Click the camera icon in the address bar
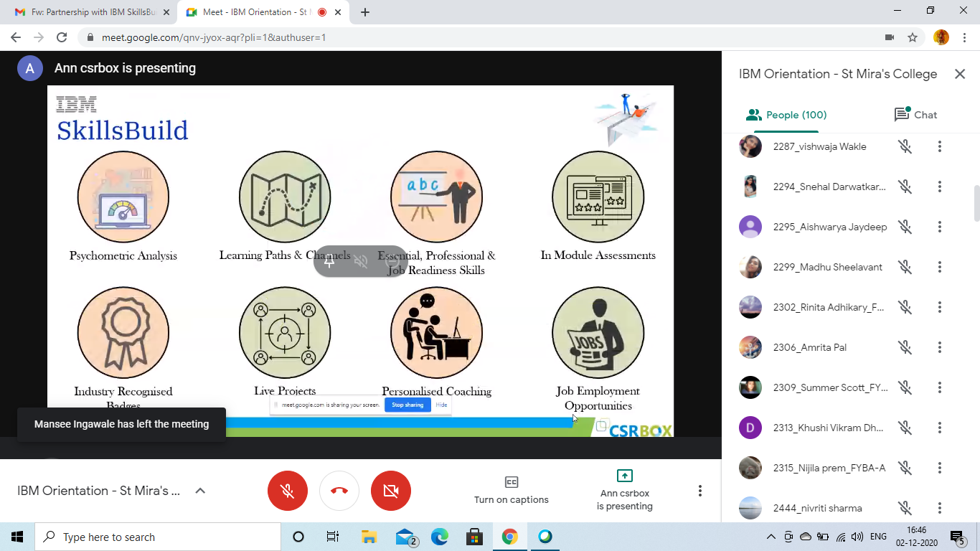The width and height of the screenshot is (980, 551). click(890, 37)
